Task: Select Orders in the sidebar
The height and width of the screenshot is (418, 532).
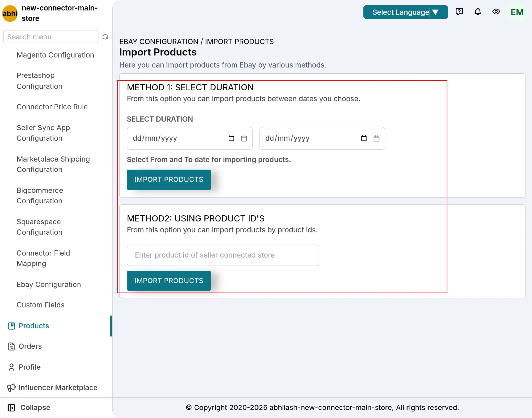Action: [x=30, y=346]
